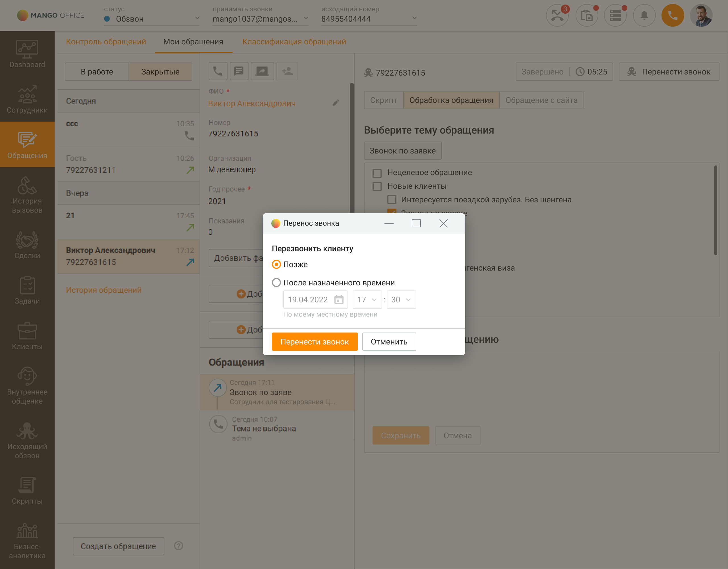Open the server list icon in header

[615, 15]
